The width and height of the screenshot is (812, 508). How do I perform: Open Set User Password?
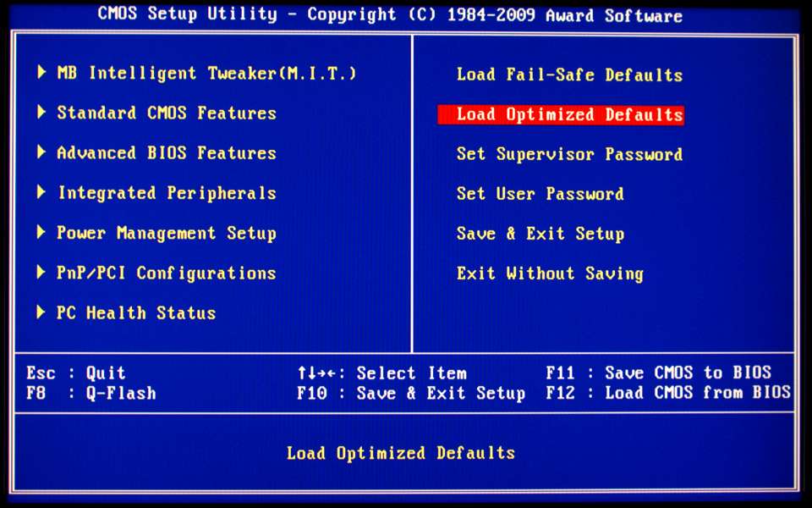tap(540, 194)
